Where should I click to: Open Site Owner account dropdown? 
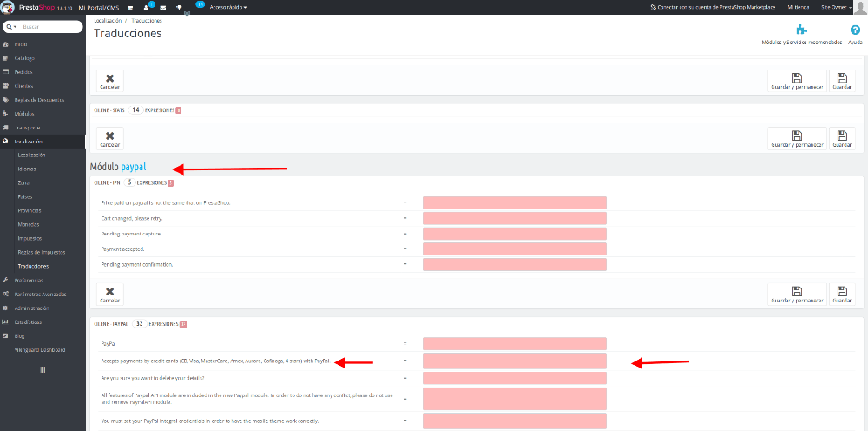pyautogui.click(x=836, y=8)
